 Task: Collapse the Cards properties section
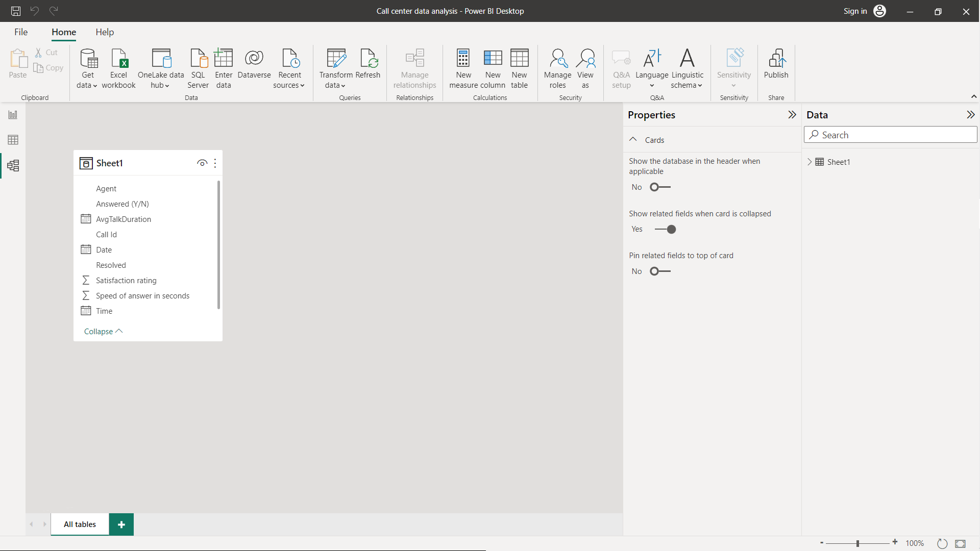633,140
